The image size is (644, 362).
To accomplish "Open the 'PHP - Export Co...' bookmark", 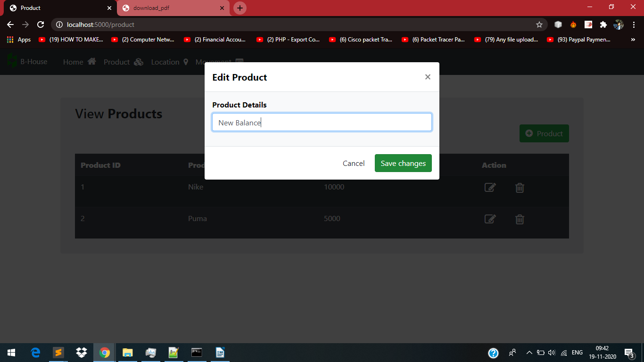I will click(x=288, y=40).
